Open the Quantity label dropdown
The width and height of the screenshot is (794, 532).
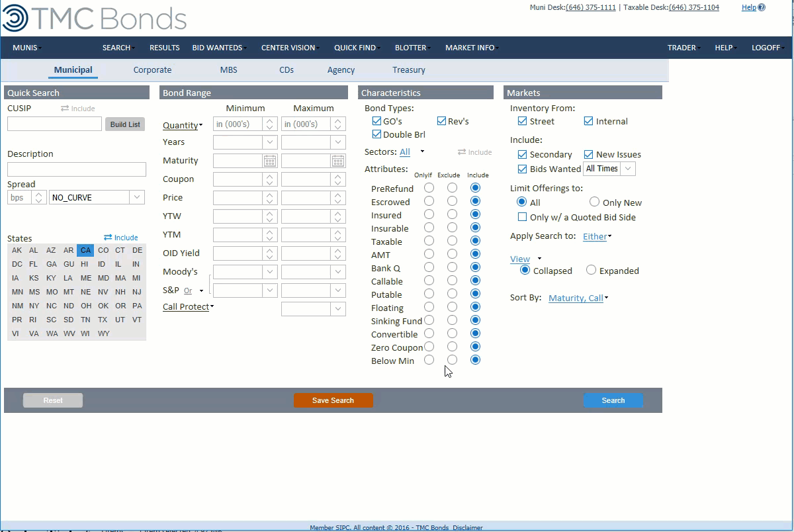point(183,125)
